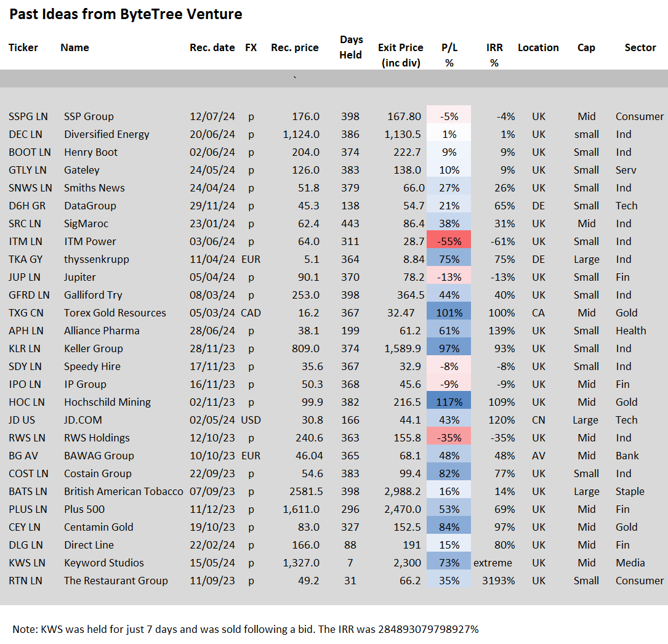
Task: Click the British American Tobacco name
Action: click(x=123, y=491)
